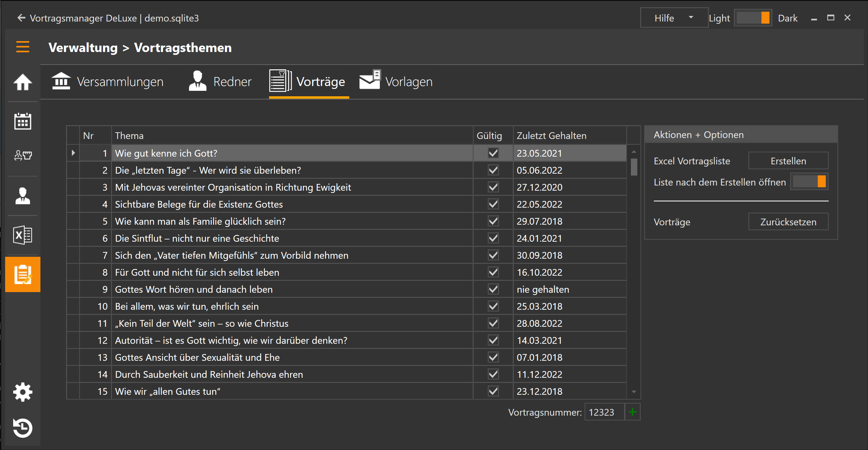Sort by the Nr column header
This screenshot has height=450, width=868.
click(x=95, y=135)
